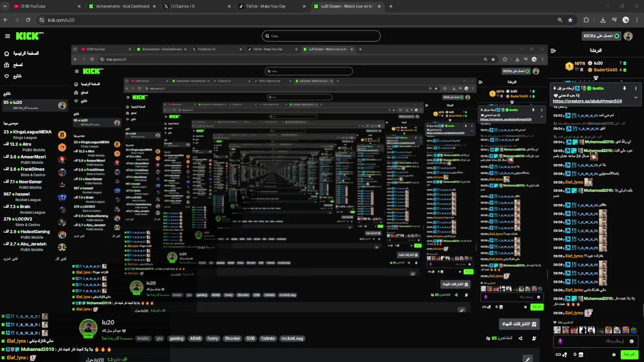
Task: Click the gifted subscriptions button
Action: pos(519,324)
